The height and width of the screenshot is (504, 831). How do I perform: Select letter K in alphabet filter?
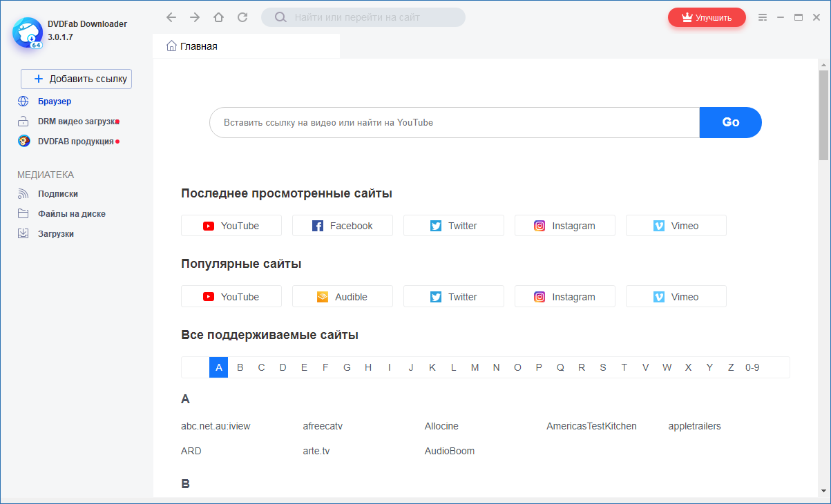(432, 367)
